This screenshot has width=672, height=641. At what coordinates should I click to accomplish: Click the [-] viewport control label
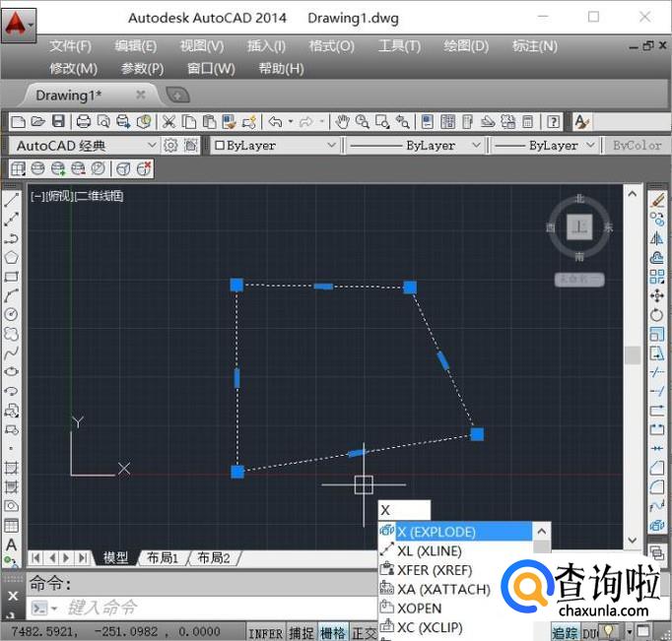click(x=37, y=196)
